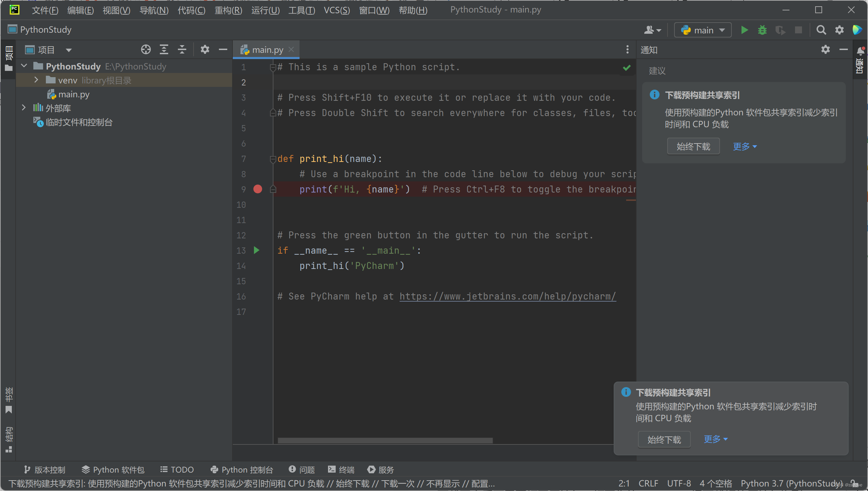
Task: Click 始终下载 button in notifications panel
Action: pyautogui.click(x=693, y=146)
